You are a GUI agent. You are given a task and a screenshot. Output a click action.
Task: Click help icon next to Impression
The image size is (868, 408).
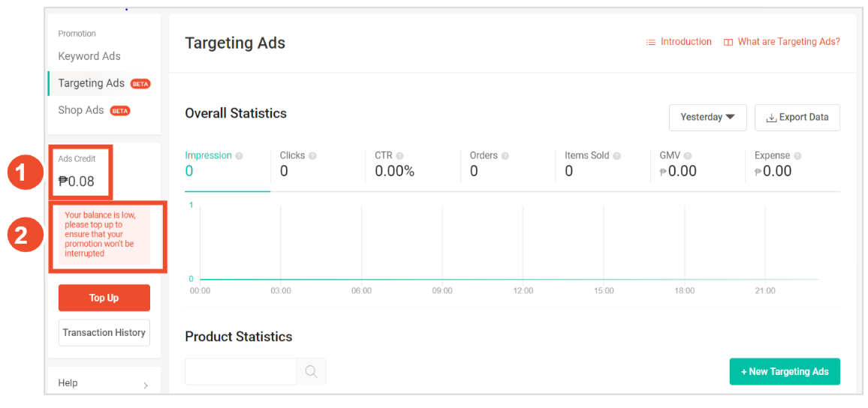[x=239, y=156]
